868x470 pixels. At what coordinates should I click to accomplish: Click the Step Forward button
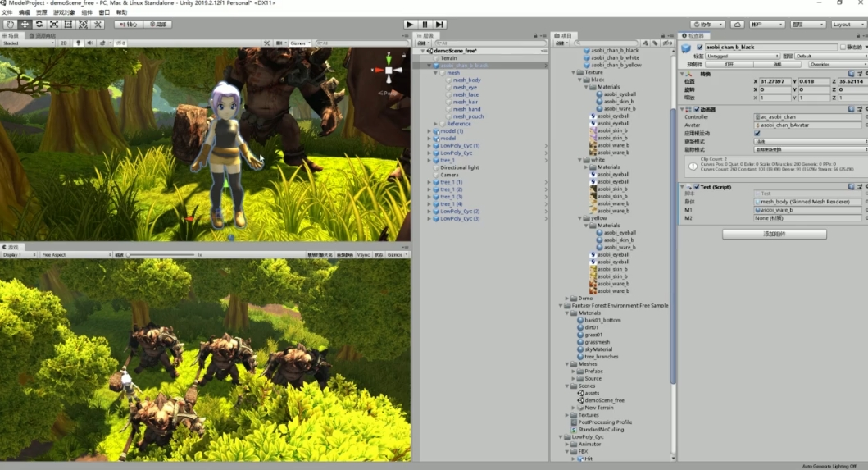[440, 25]
